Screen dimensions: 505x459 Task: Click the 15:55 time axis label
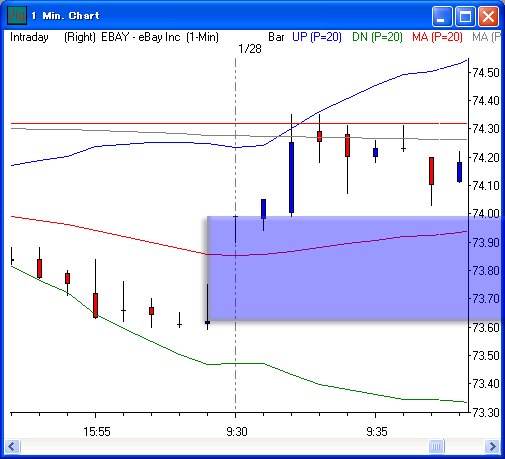(x=97, y=432)
